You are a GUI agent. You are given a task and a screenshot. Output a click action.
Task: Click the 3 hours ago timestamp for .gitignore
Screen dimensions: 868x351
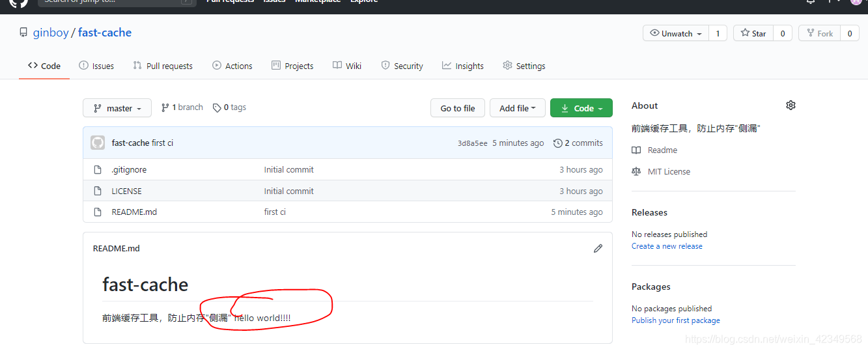pos(581,169)
